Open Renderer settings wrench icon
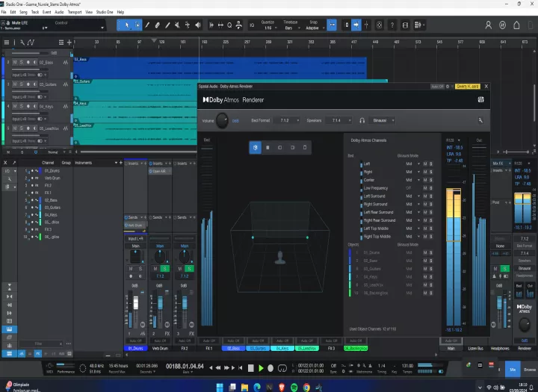Image resolution: width=538 pixels, height=392 pixels. (x=480, y=120)
